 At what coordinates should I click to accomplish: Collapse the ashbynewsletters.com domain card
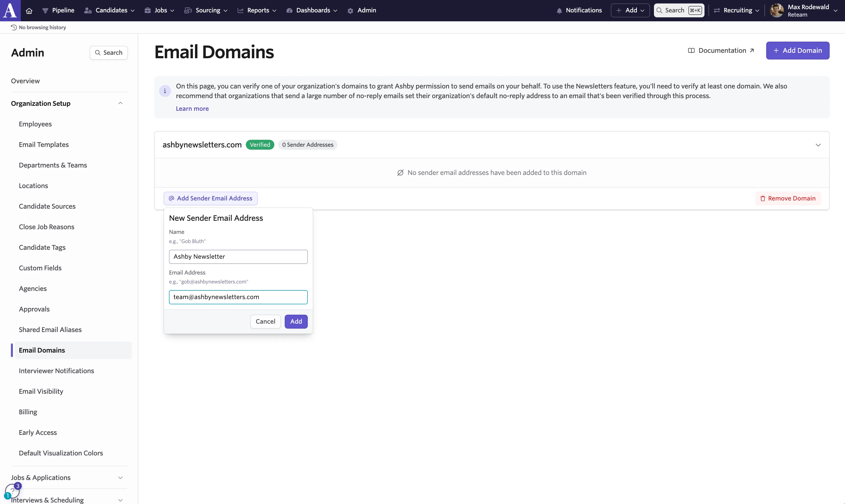(x=818, y=145)
